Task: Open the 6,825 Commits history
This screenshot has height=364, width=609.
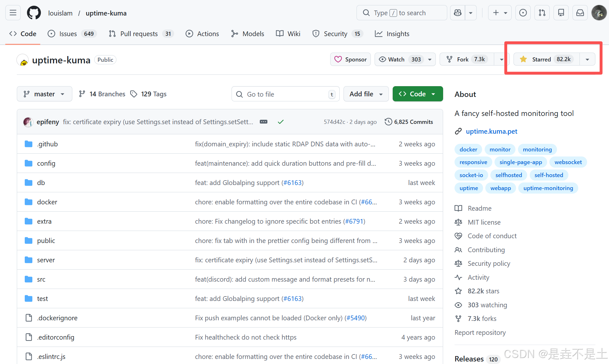Action: click(409, 122)
